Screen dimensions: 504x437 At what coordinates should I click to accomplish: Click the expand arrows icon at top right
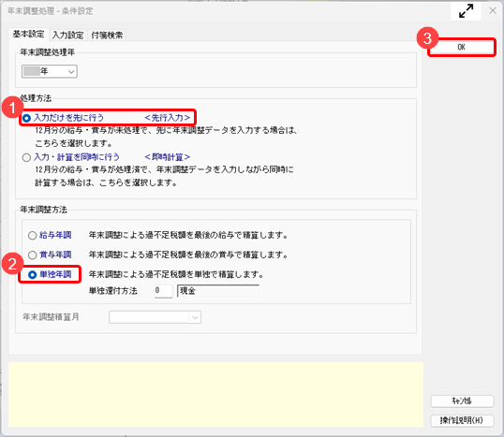tap(466, 11)
